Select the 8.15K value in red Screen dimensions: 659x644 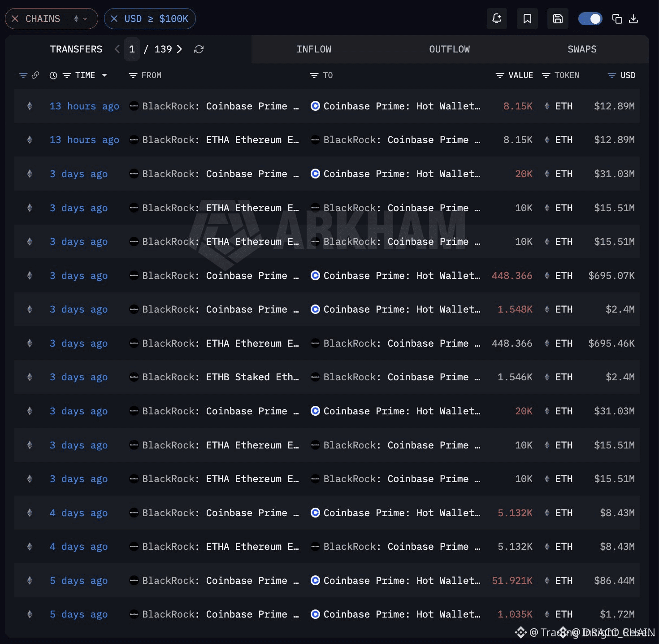[518, 106]
